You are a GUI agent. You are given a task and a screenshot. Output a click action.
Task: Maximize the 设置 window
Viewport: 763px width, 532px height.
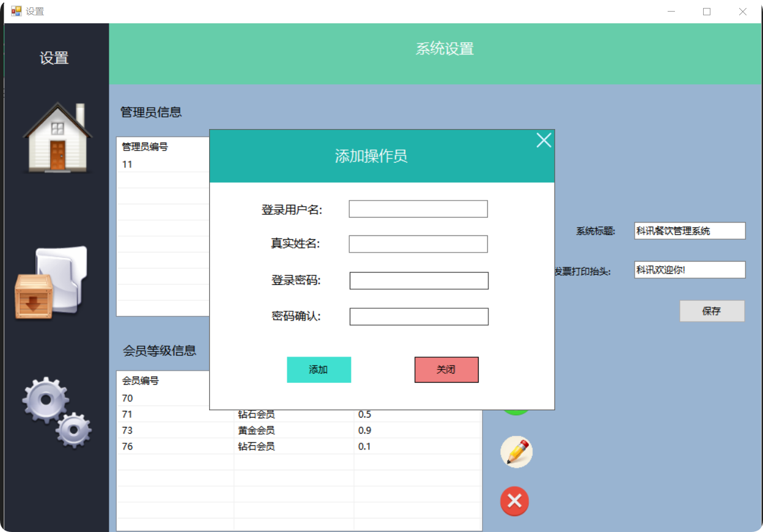707,11
